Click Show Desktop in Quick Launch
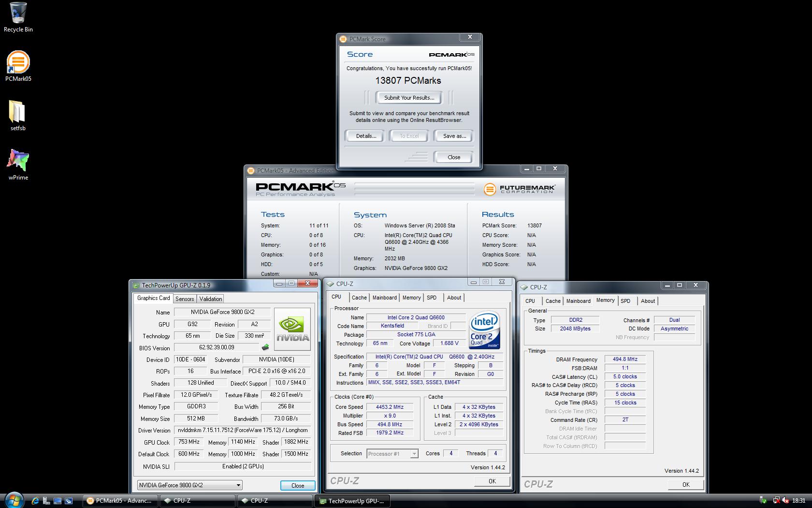Screen dimensions: 812x508 click(58, 501)
